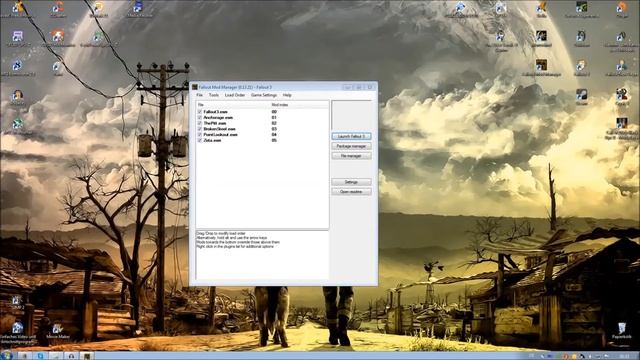Click mod index value 00

tap(274, 111)
